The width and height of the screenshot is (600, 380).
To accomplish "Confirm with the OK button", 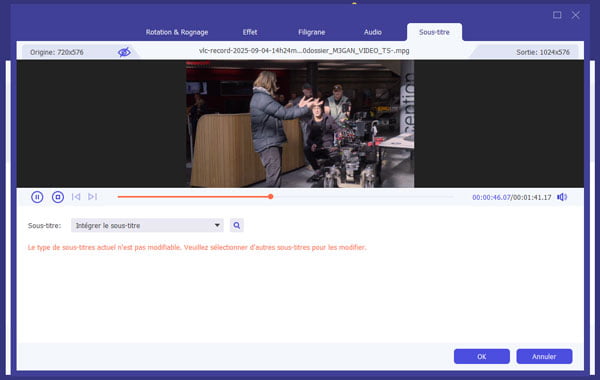I will click(482, 357).
